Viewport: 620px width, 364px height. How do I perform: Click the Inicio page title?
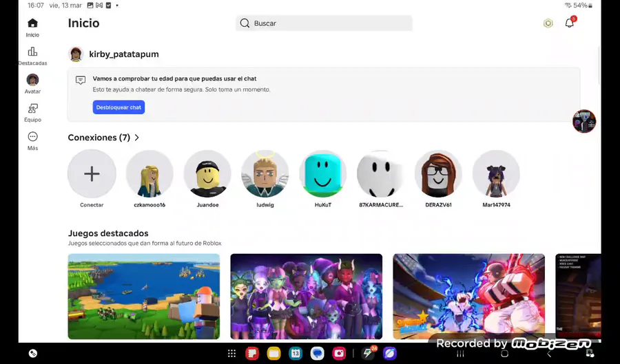[84, 23]
